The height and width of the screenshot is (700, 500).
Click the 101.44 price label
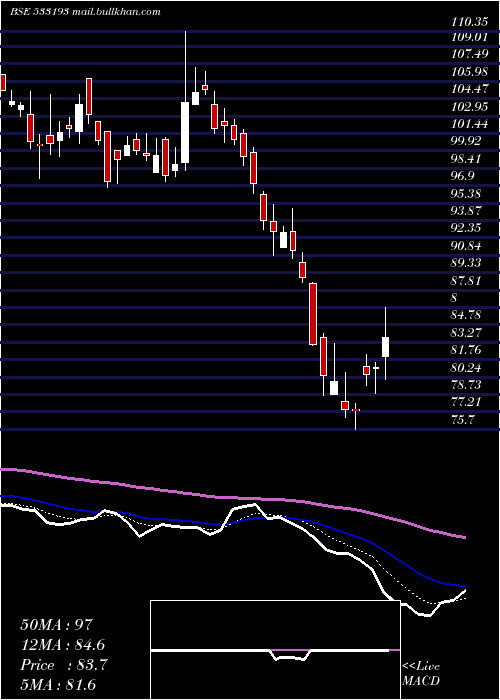tap(471, 126)
